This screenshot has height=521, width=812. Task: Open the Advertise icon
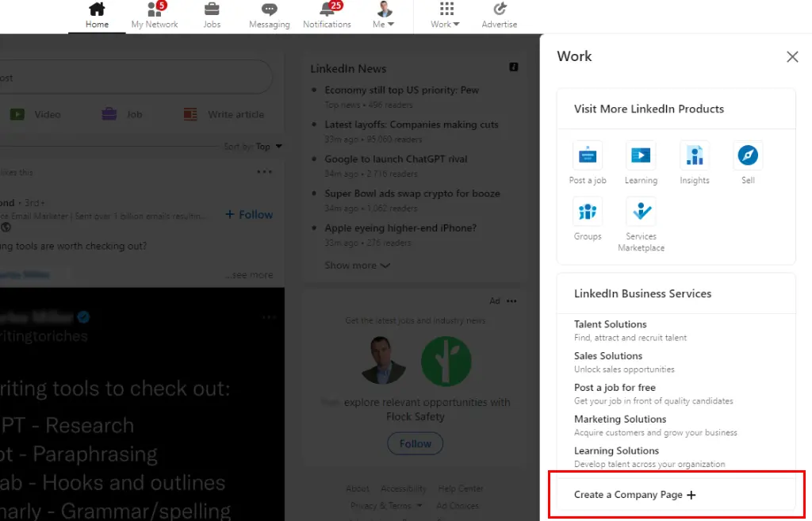tap(500, 9)
